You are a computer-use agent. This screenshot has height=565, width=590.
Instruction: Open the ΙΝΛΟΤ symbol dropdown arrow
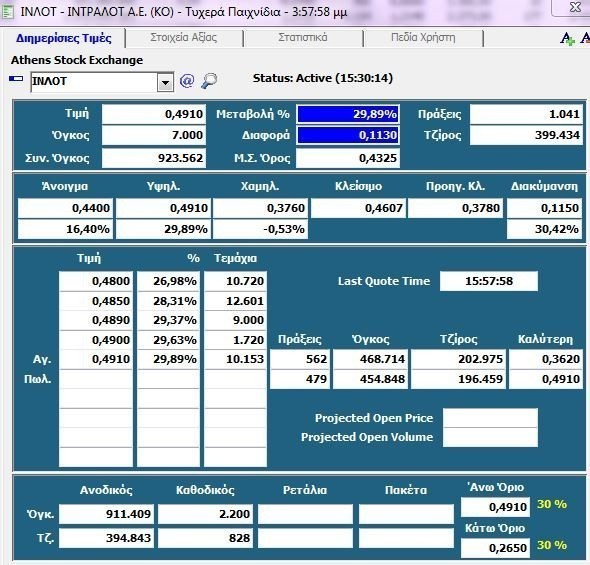pyautogui.click(x=165, y=82)
